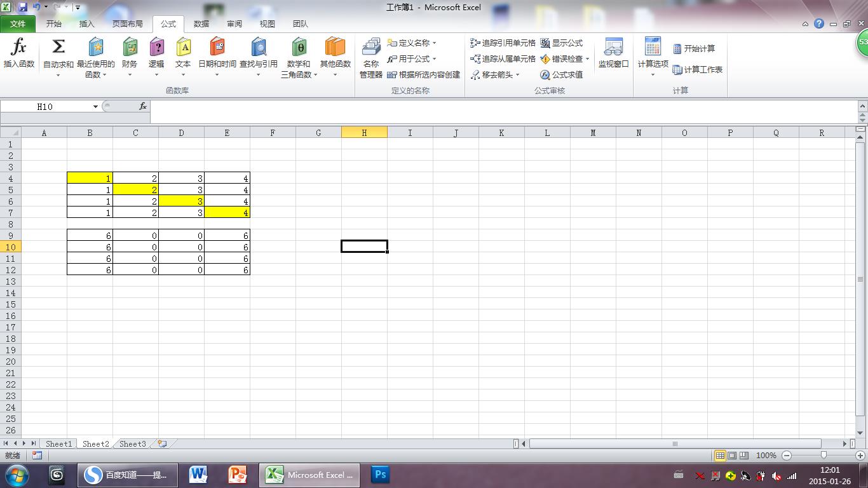Open Photoshop from the taskbar
This screenshot has height=488, width=868.
(380, 475)
